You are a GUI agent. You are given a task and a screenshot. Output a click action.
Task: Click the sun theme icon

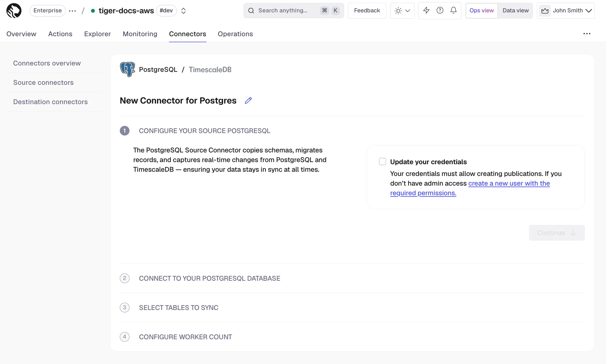[398, 11]
